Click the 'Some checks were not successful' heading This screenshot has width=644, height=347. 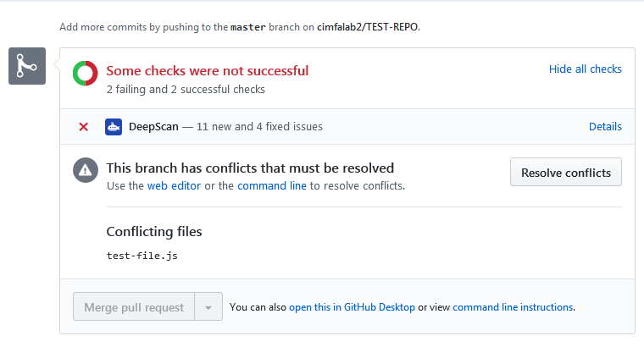coord(208,70)
